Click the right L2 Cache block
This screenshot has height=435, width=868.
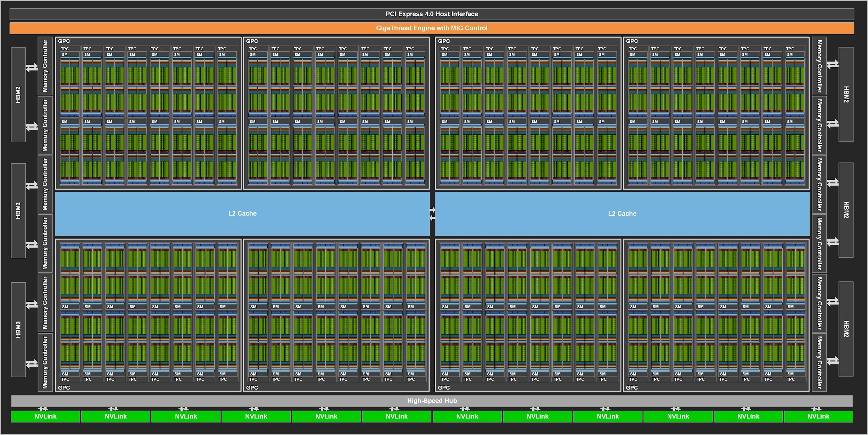pyautogui.click(x=622, y=214)
